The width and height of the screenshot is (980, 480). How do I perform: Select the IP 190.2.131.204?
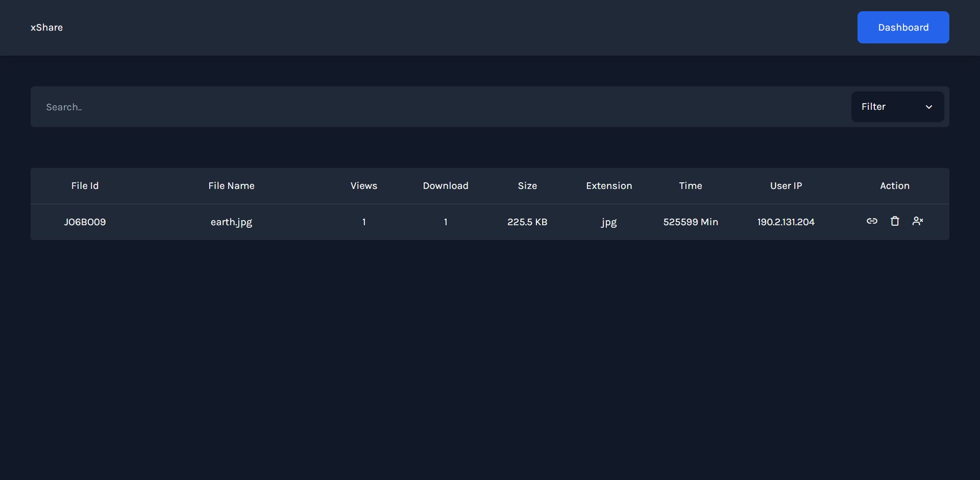point(786,222)
